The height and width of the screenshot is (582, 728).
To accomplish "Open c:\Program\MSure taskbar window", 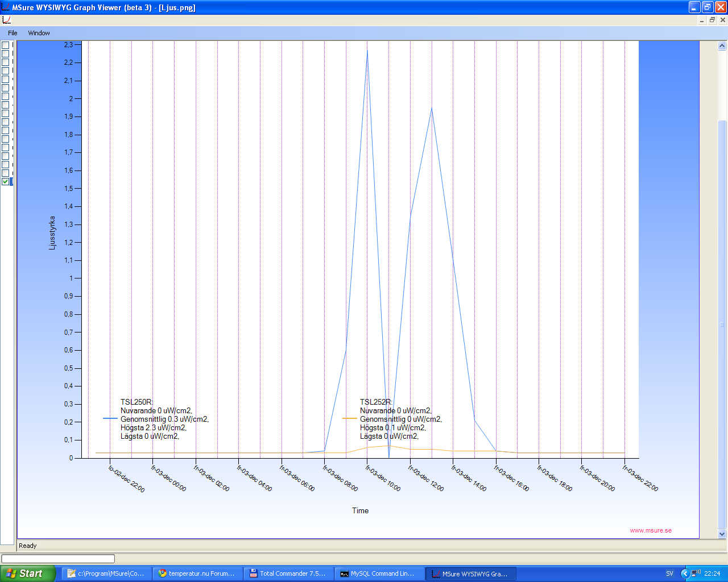I will point(106,573).
